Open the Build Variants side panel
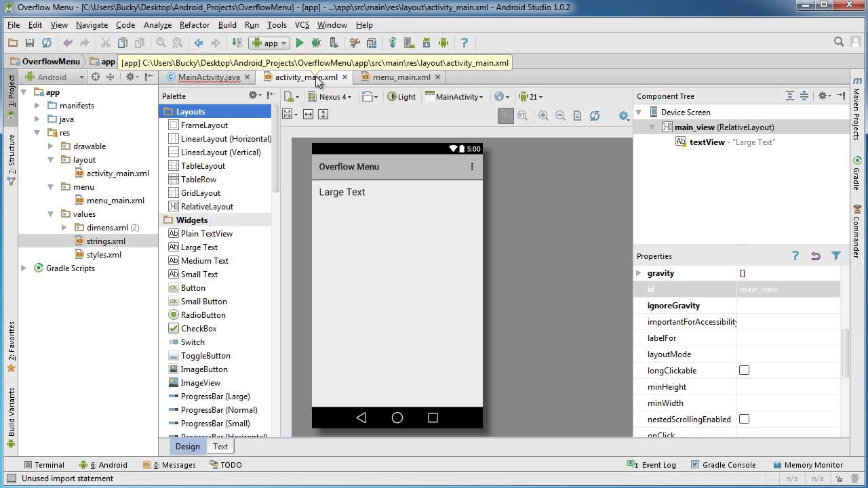The width and height of the screenshot is (868, 488). click(x=12, y=418)
